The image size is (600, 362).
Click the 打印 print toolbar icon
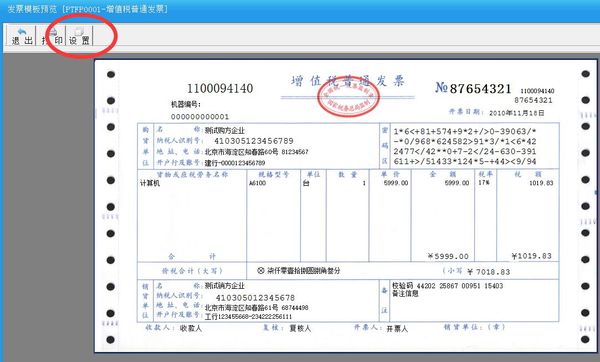pos(52,36)
